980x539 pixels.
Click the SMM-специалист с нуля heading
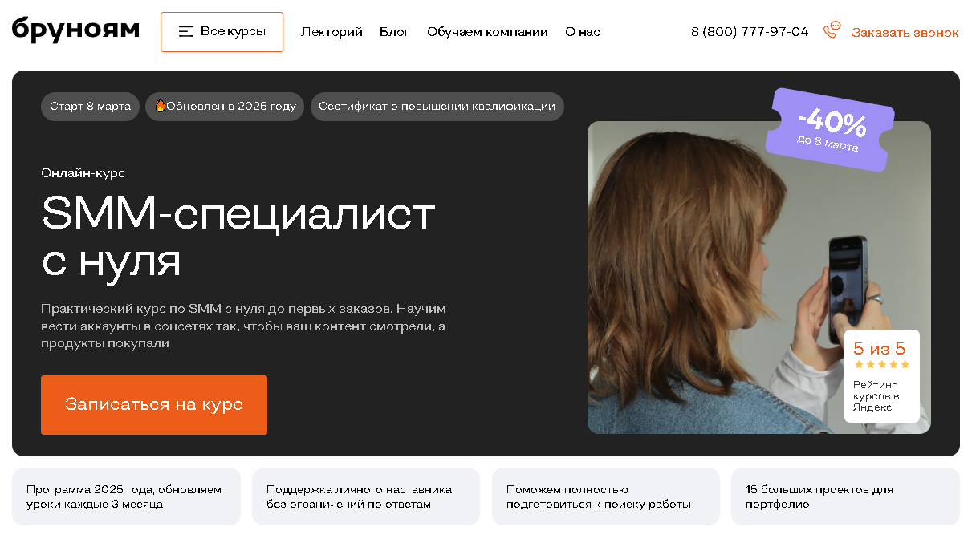238,237
